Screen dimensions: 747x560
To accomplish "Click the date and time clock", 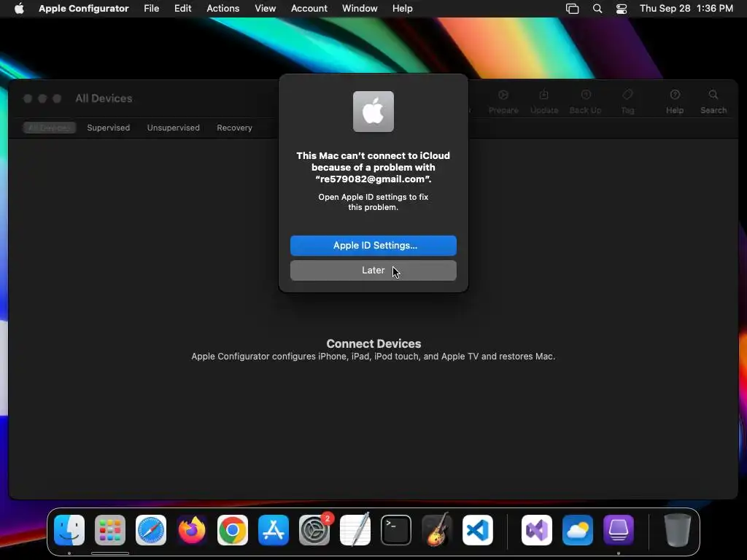I will click(686, 9).
